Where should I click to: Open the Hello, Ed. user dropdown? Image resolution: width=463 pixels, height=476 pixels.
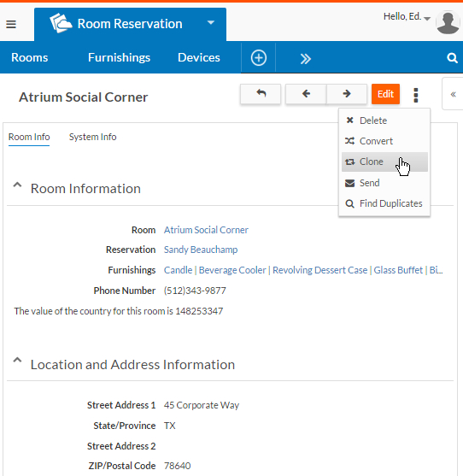point(407,17)
